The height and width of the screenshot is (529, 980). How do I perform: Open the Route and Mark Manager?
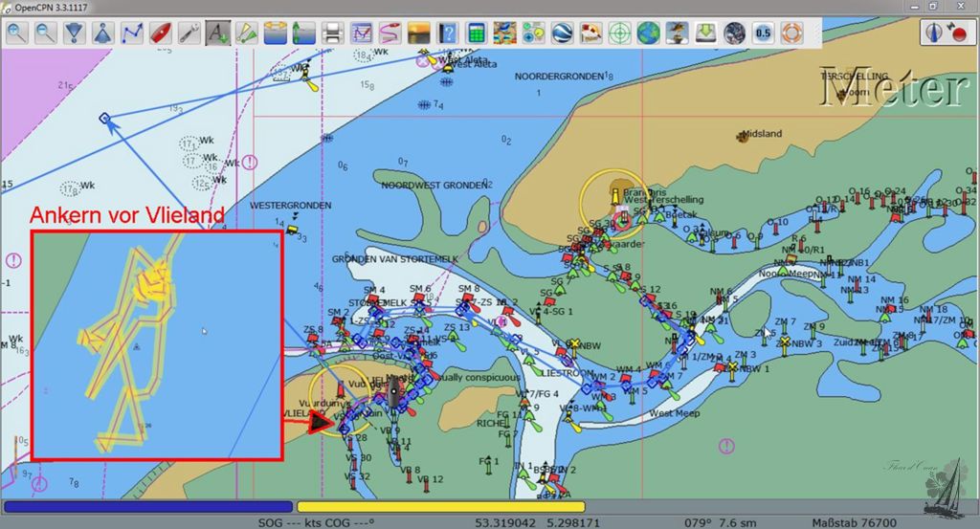coord(361,33)
